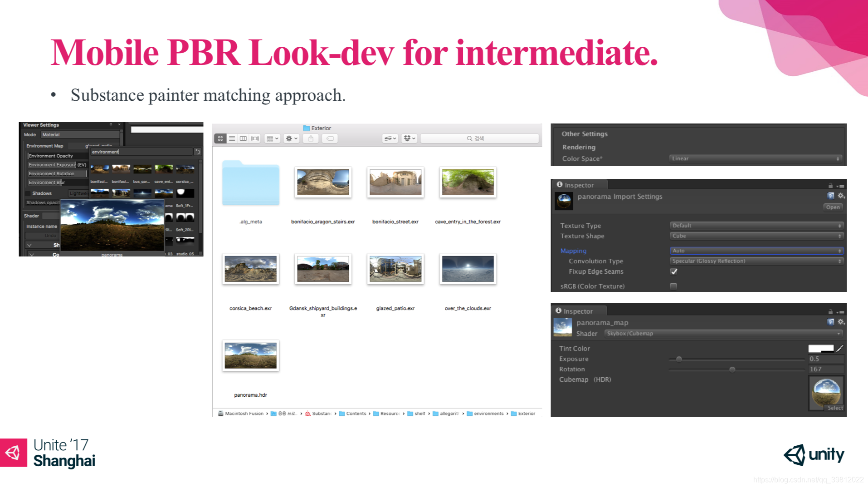
Task: Pick the bus_gar environment thumbnail
Action: point(142,170)
